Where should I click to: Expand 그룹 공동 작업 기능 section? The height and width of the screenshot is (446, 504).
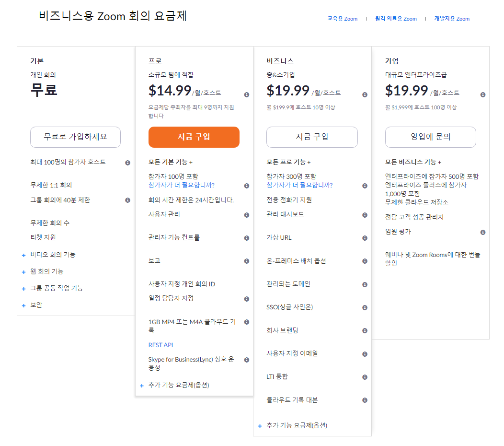click(x=23, y=289)
